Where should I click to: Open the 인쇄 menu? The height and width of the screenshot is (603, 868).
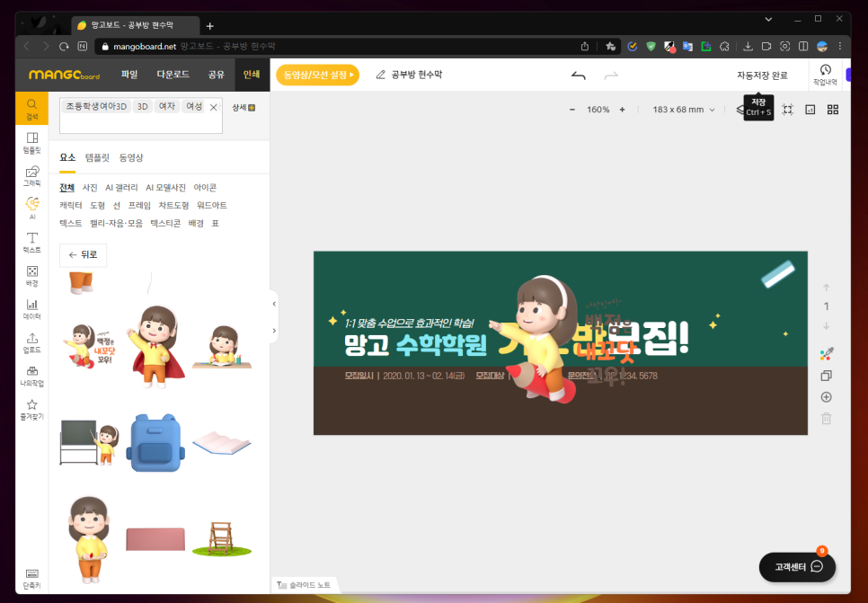click(x=252, y=75)
